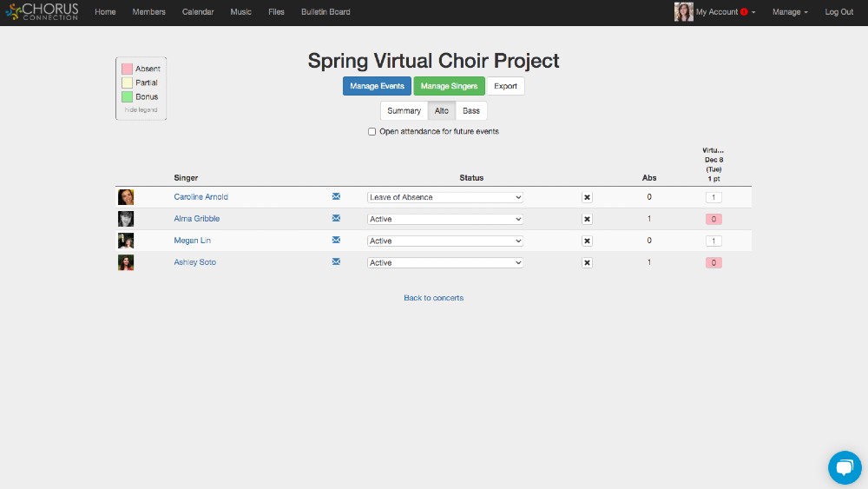
Task: Click the Status column header
Action: coord(471,178)
